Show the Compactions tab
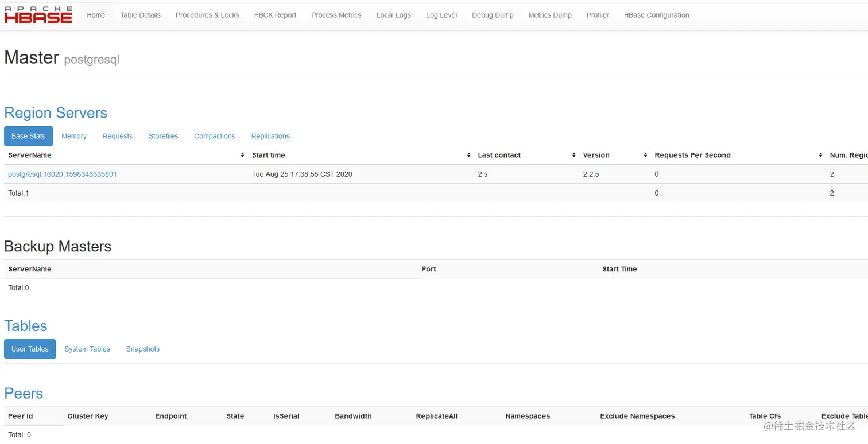This screenshot has width=868, height=444. [x=215, y=136]
